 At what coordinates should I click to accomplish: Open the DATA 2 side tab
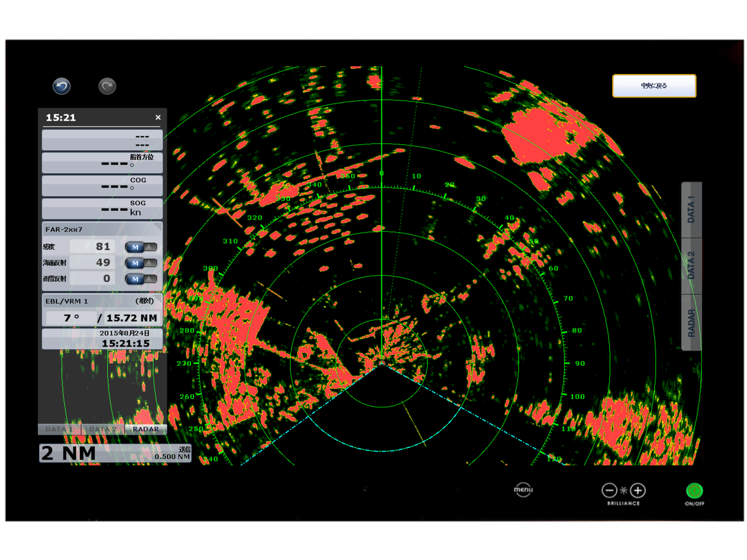tap(691, 266)
